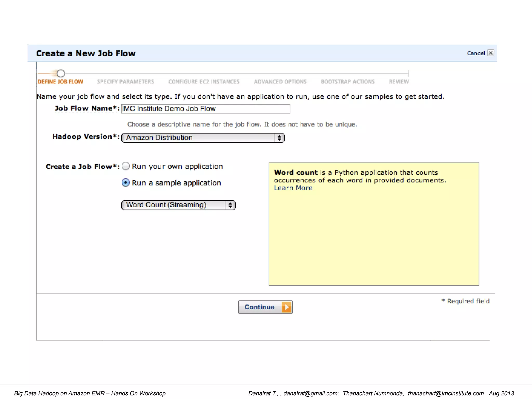Go to Define Job Flow step
The width and height of the screenshot is (532, 399).
tap(60, 82)
